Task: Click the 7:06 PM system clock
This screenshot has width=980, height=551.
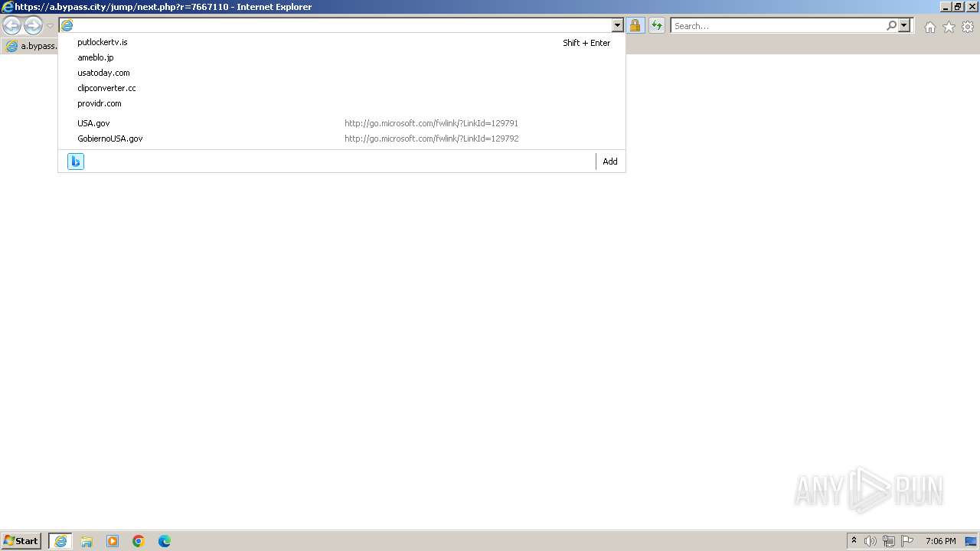Action: tap(940, 541)
